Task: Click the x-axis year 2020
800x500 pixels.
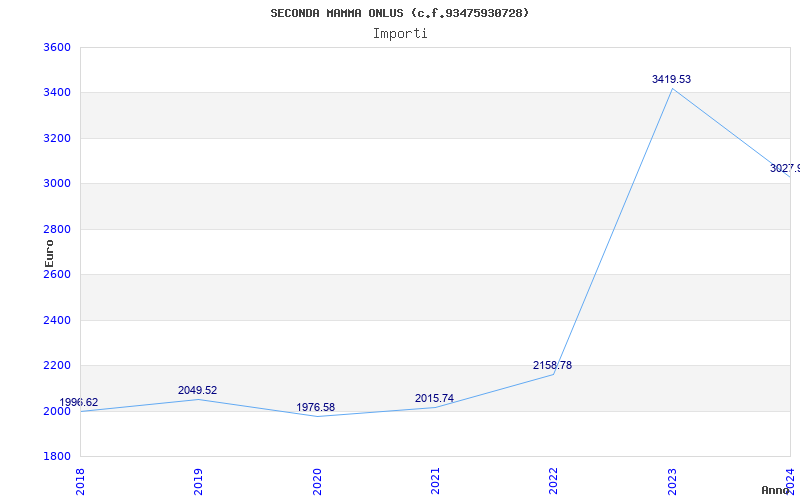Action: (x=317, y=482)
